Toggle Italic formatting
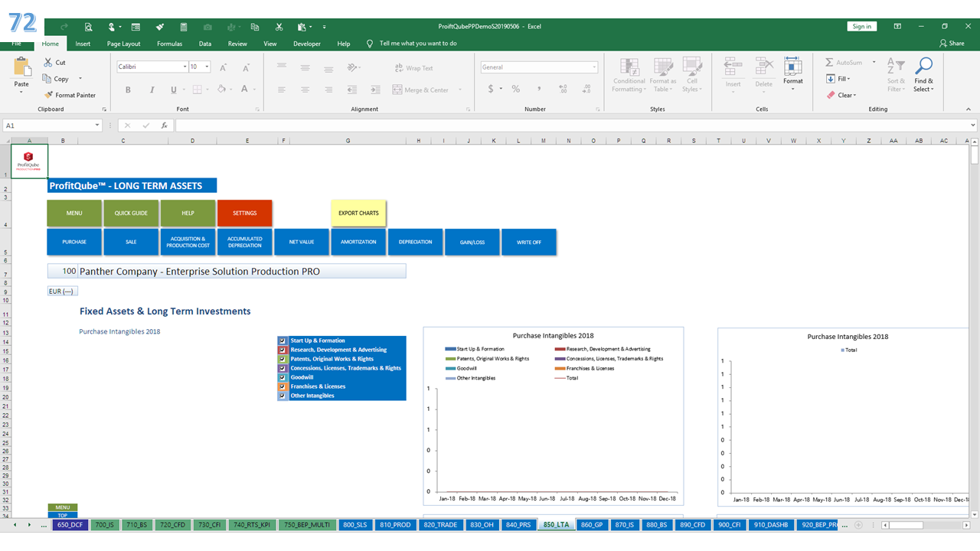980x551 pixels. click(152, 90)
